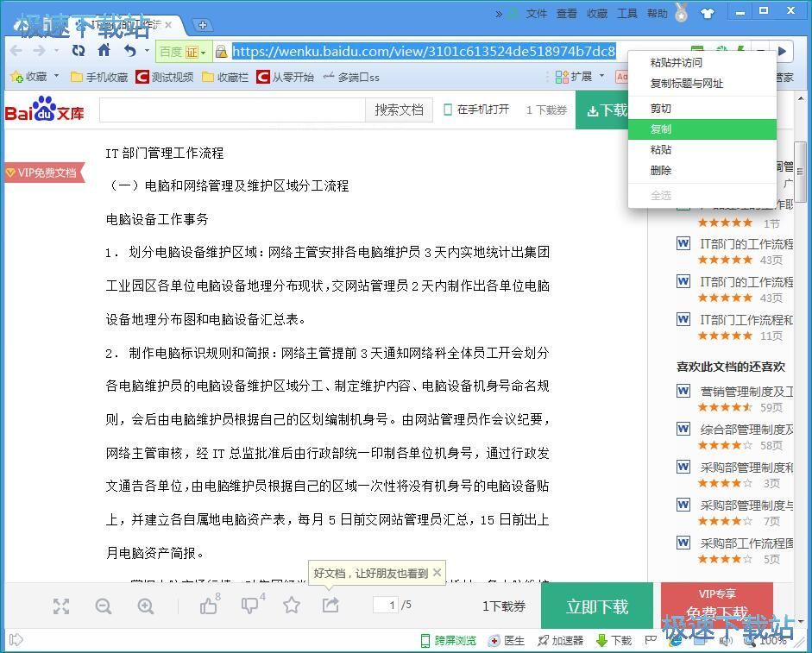Click the VIP专享 免费下载 button
The image size is (812, 653).
point(717,605)
